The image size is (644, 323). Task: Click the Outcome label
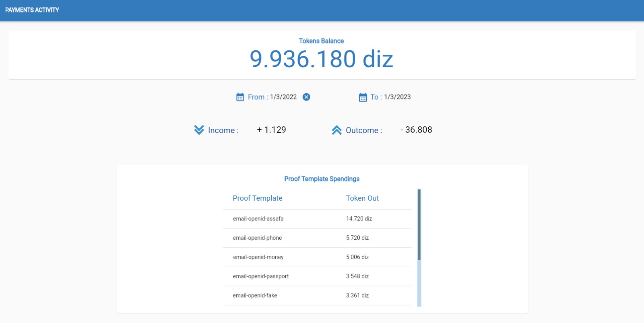point(364,130)
